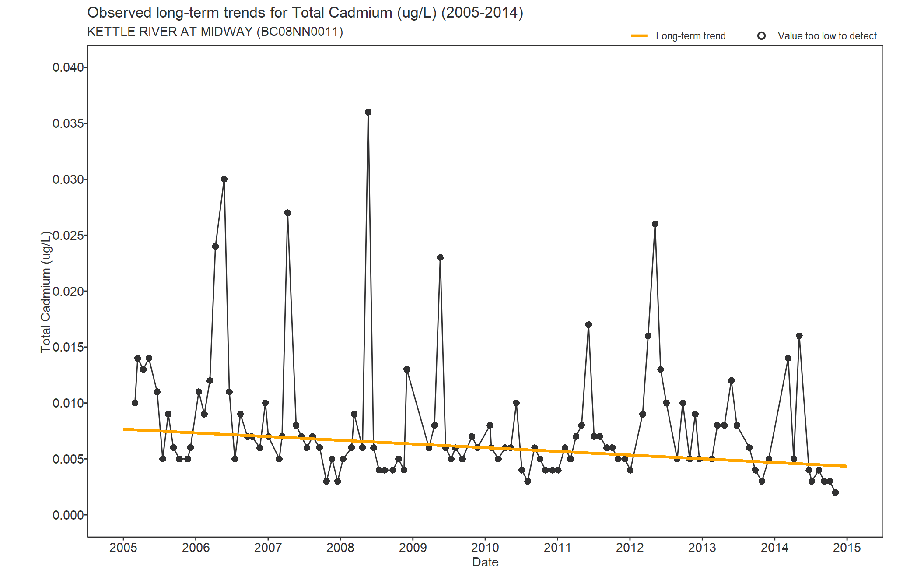
Task: Click the 0.016 data point in mid-2014
Action: click(x=799, y=336)
